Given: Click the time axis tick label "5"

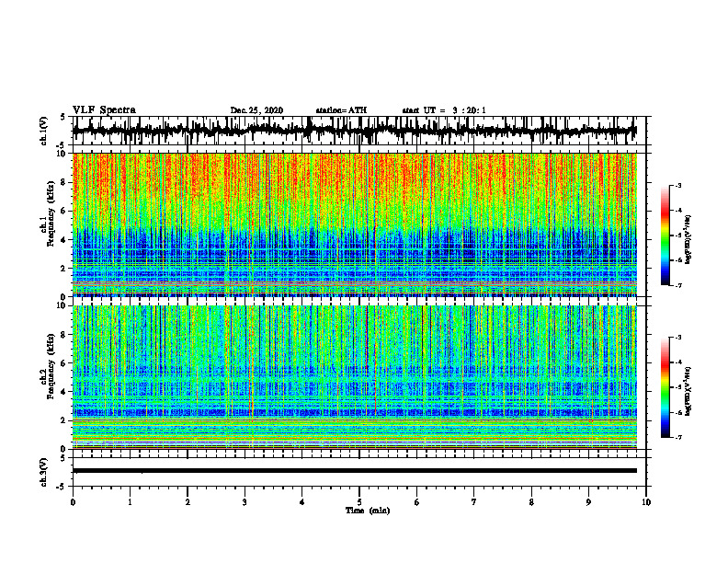Looking at the screenshot, I should coord(359,502).
